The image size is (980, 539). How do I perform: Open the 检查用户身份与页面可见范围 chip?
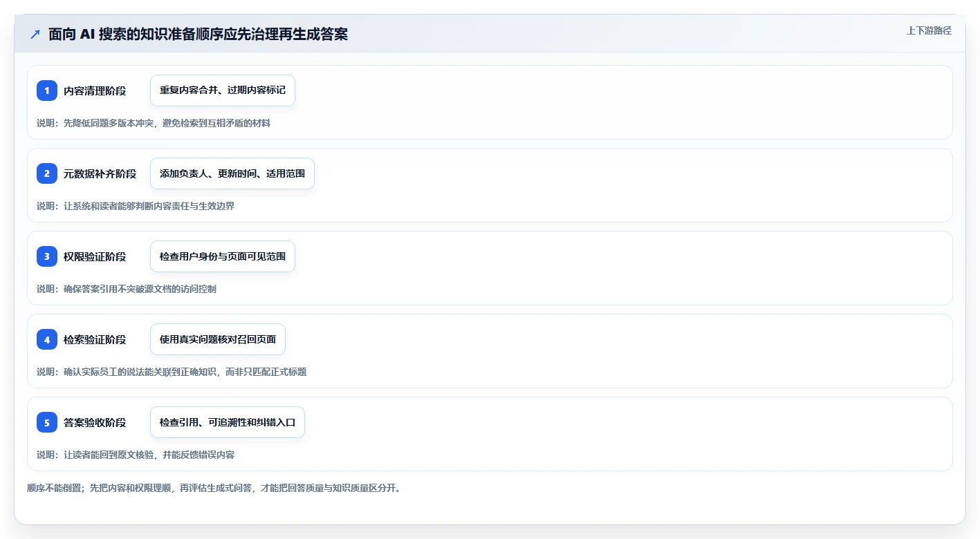(x=223, y=256)
